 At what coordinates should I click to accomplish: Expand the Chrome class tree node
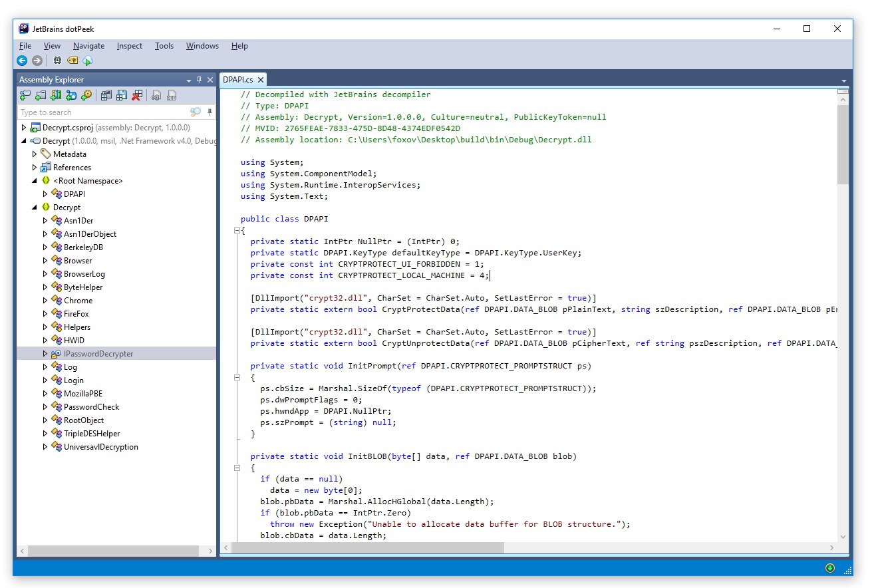45,301
